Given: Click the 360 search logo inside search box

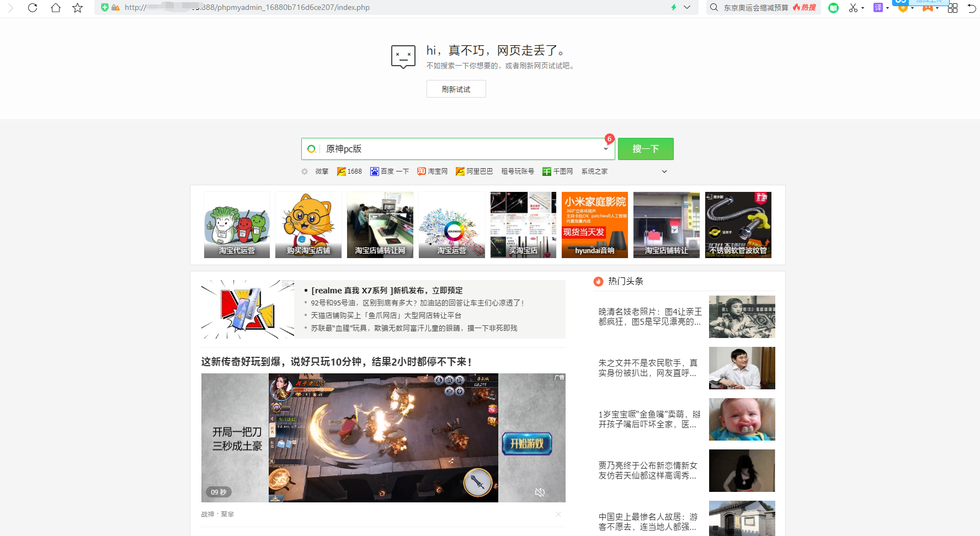Looking at the screenshot, I should 311,149.
